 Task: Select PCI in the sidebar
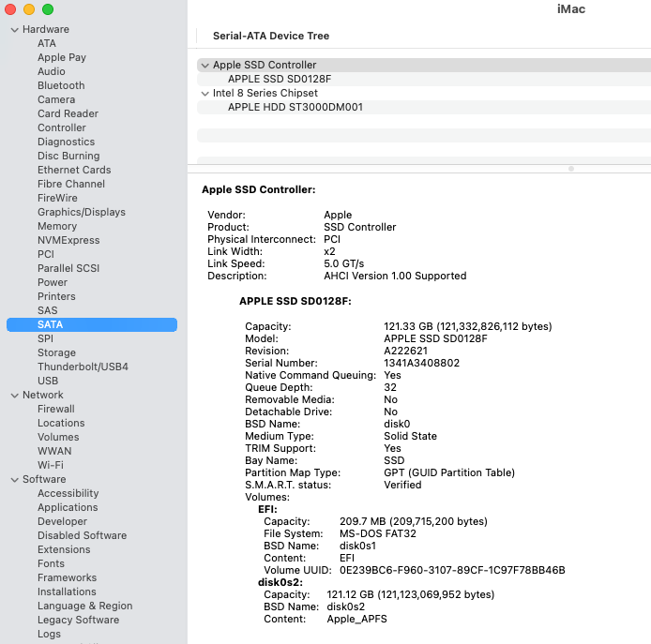(46, 254)
